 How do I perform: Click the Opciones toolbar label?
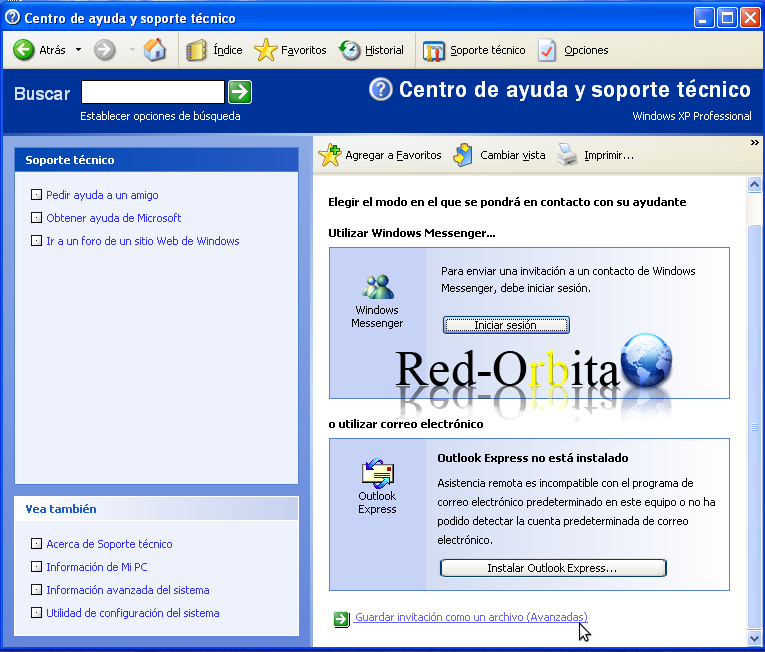(586, 50)
